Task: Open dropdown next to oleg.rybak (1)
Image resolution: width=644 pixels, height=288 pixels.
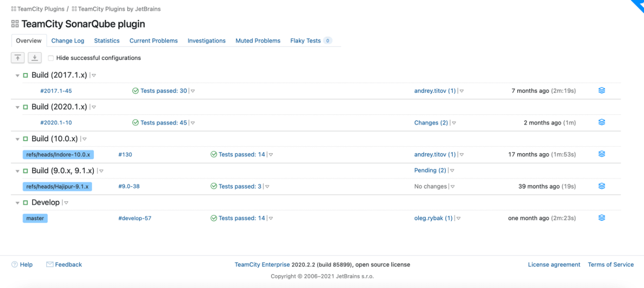Action: (459, 218)
